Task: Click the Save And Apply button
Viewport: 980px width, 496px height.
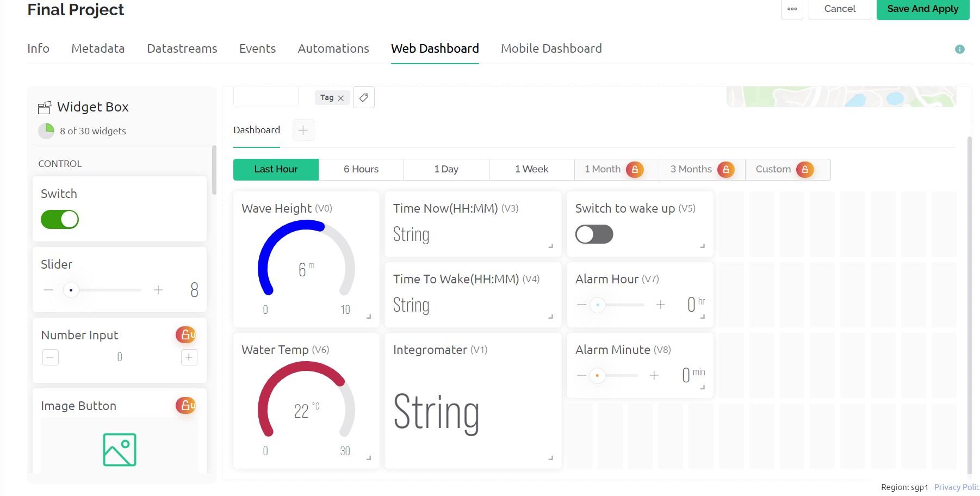Action: point(922,9)
